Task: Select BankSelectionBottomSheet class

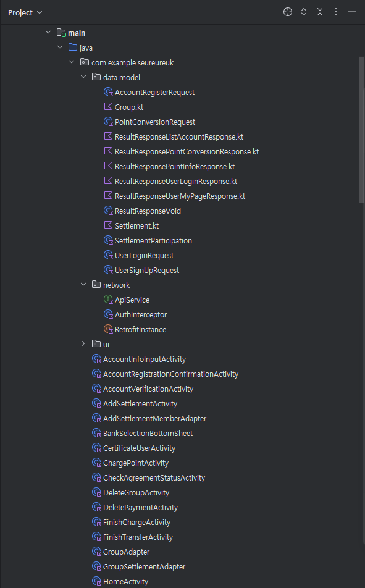Action: [148, 433]
